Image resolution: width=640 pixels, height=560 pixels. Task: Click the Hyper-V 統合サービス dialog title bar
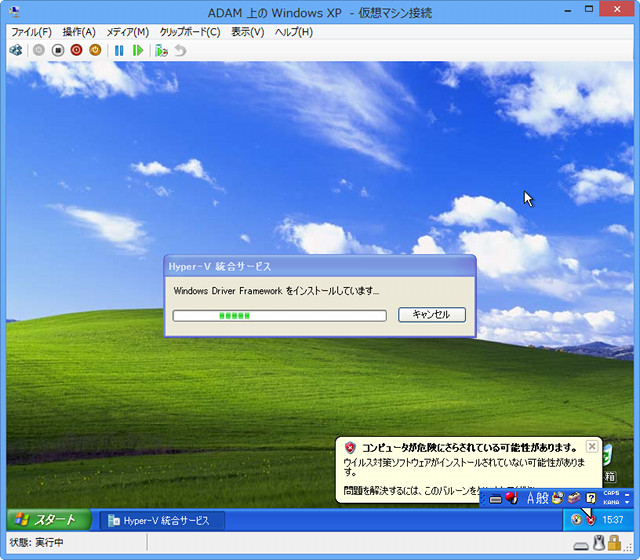point(320,267)
